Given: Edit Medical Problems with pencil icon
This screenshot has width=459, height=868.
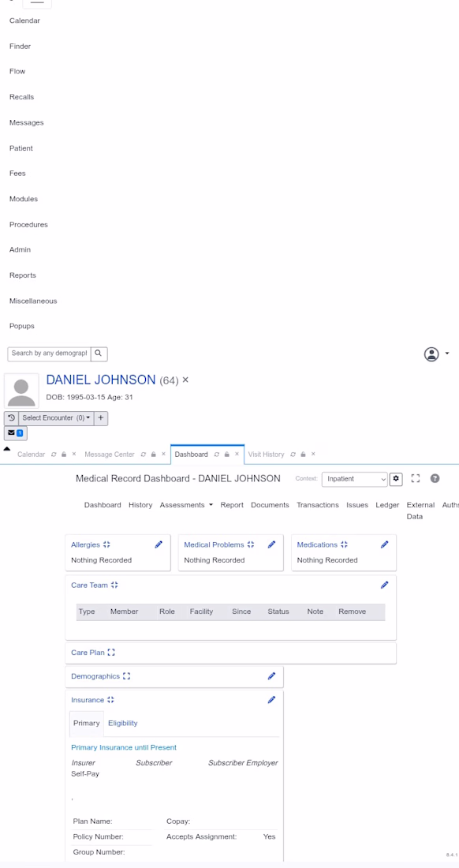Looking at the screenshot, I should point(271,544).
